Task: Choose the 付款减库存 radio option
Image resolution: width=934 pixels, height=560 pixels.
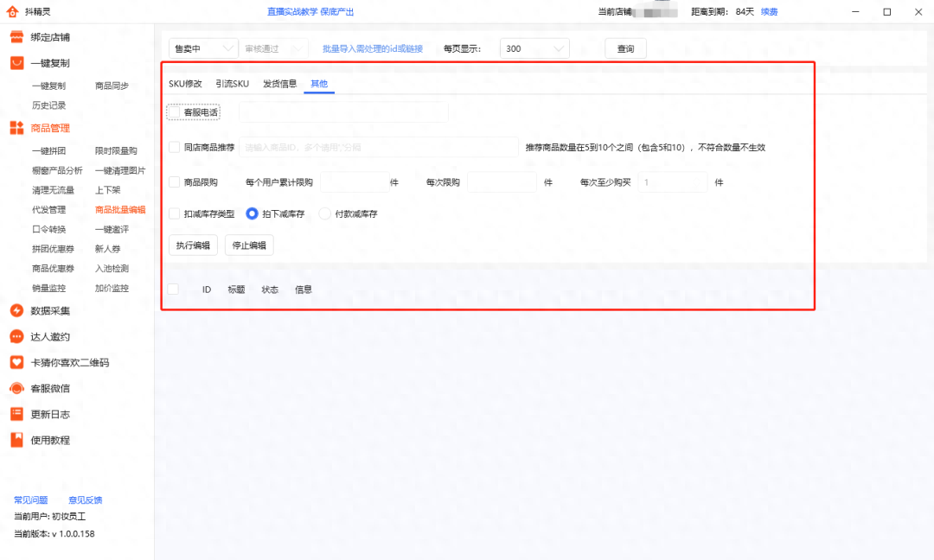Action: coord(324,213)
